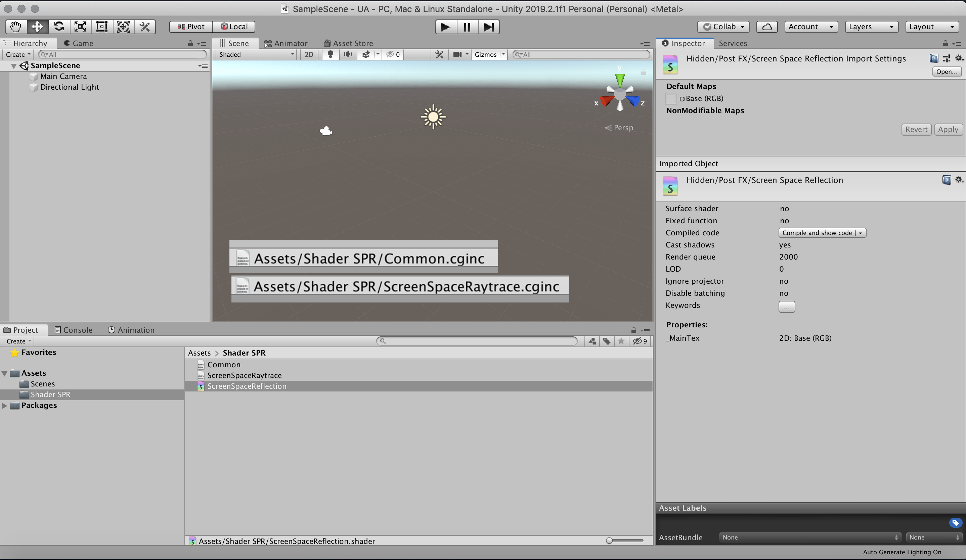Collapse the SampleScene tree
966x560 pixels.
[x=13, y=66]
